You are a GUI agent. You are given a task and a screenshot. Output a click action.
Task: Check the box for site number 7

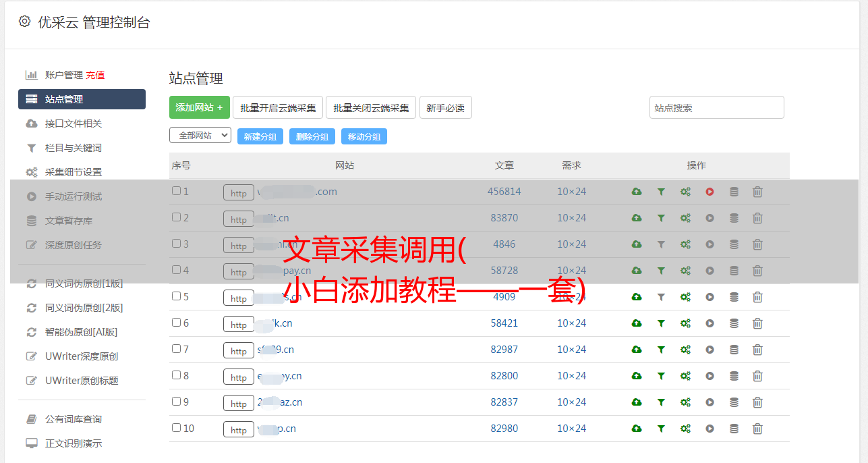tap(176, 349)
